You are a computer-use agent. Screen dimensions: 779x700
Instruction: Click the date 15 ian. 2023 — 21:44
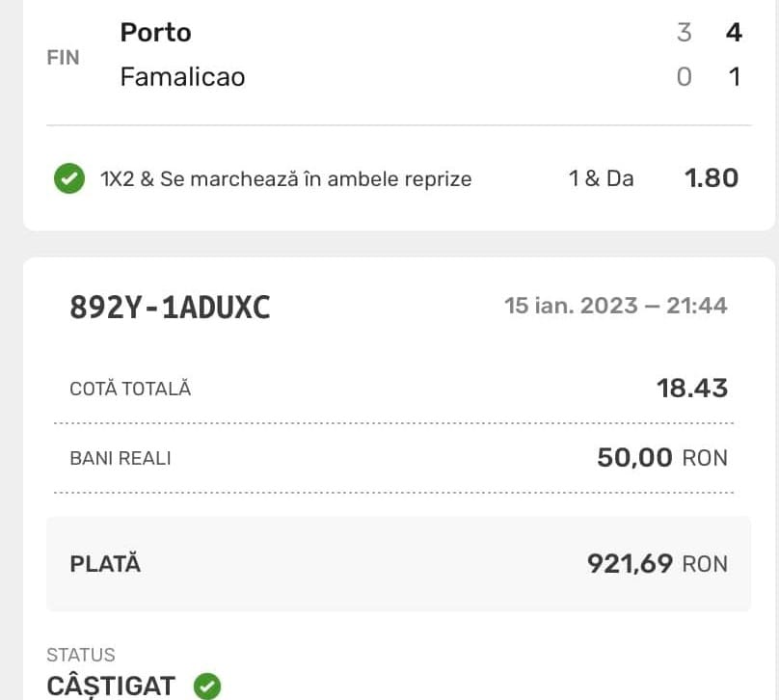(x=616, y=307)
